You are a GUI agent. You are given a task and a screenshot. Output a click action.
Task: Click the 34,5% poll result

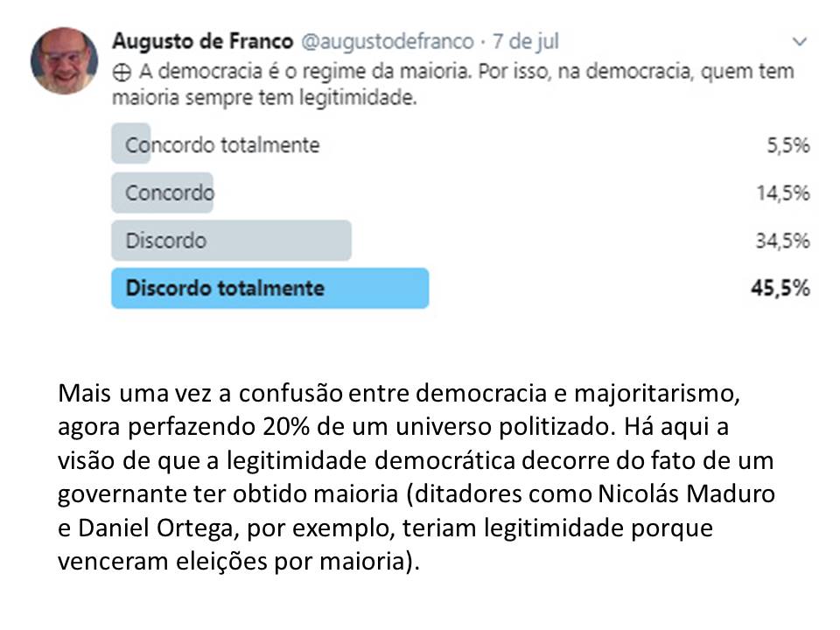point(782,241)
